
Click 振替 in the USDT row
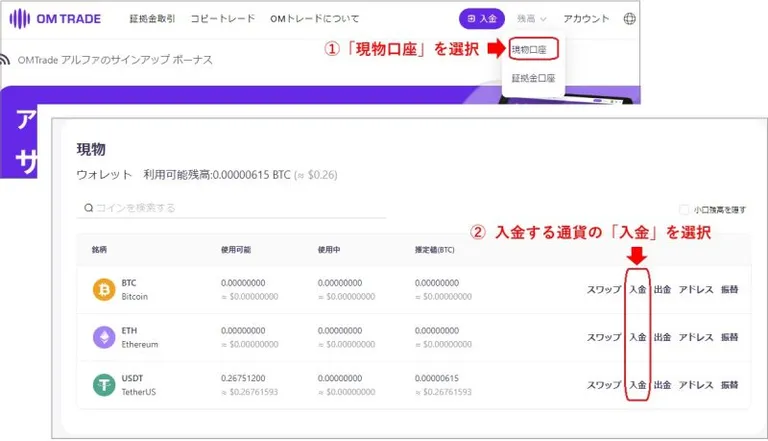coord(729,385)
